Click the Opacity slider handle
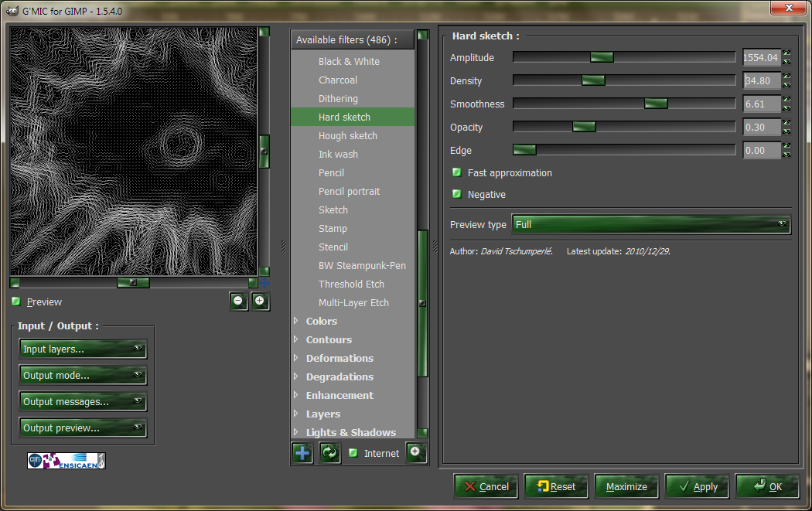The height and width of the screenshot is (511, 812). click(x=584, y=127)
